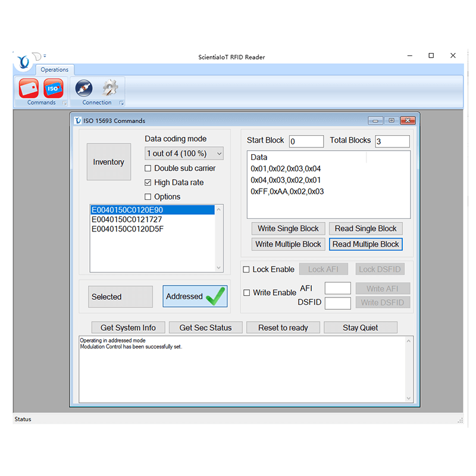Image resolution: width=476 pixels, height=476 pixels.
Task: Click the Stay Quiet button
Action: [x=361, y=328]
